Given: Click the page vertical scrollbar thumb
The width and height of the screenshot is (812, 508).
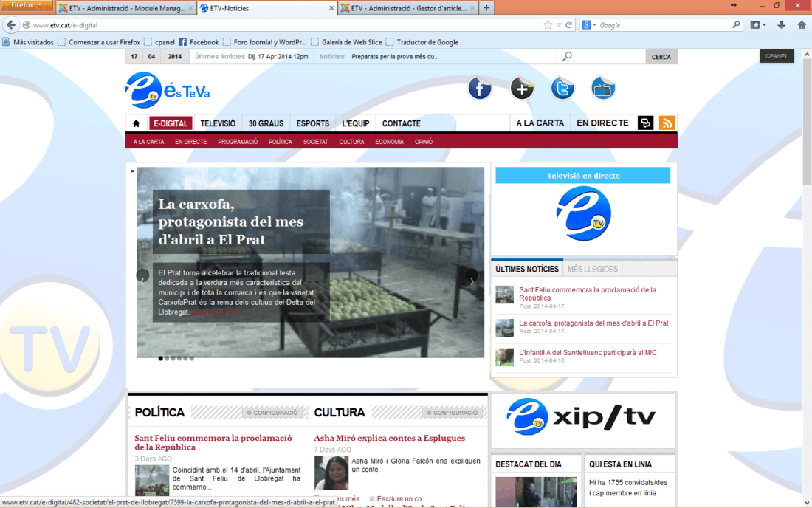Looking at the screenshot, I should pyautogui.click(x=807, y=122).
